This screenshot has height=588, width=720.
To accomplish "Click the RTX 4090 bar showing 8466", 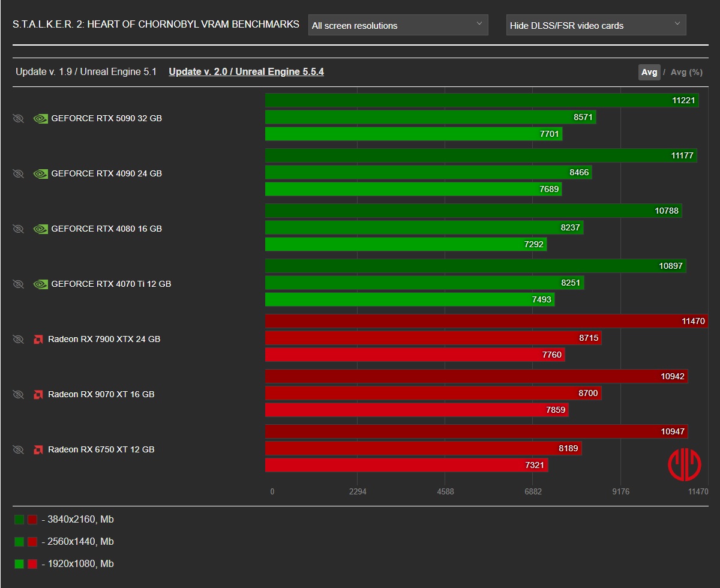I will (428, 172).
